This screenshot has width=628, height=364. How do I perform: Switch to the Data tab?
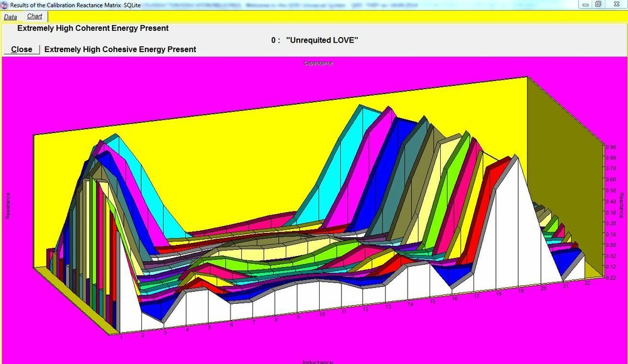point(10,16)
